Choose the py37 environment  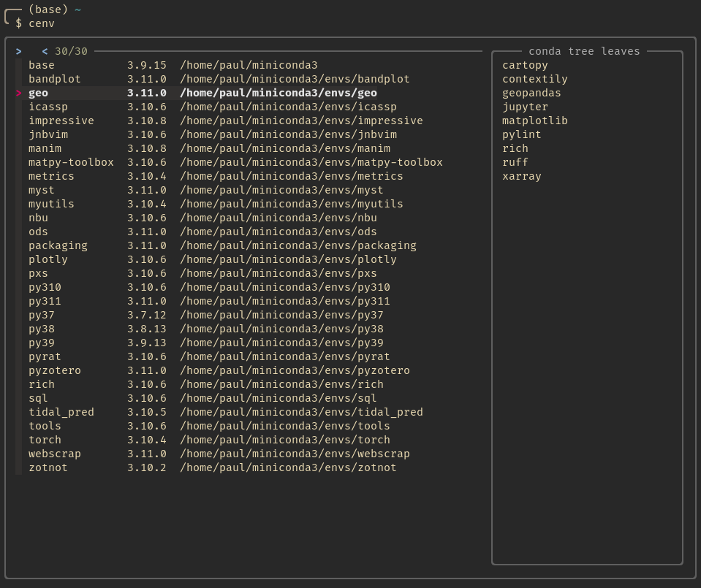pyautogui.click(x=41, y=315)
